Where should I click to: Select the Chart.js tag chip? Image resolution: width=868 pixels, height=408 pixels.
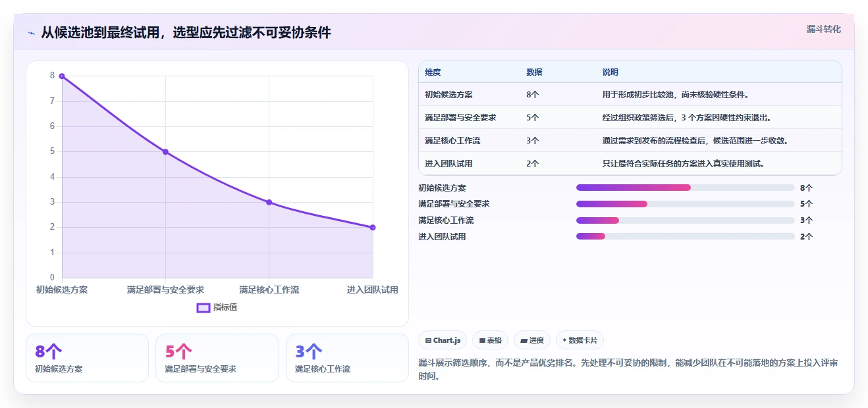[443, 340]
